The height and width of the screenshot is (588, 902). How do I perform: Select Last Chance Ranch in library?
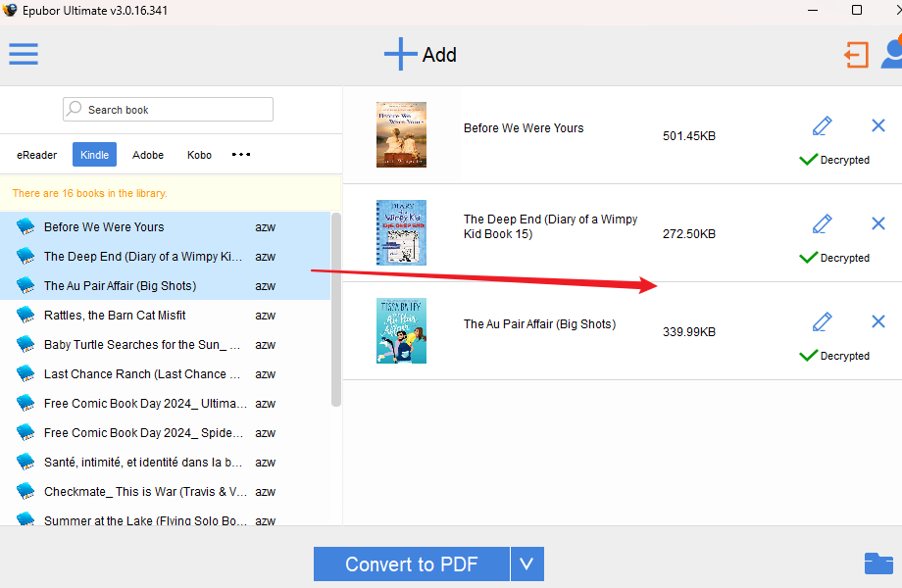[165, 373]
